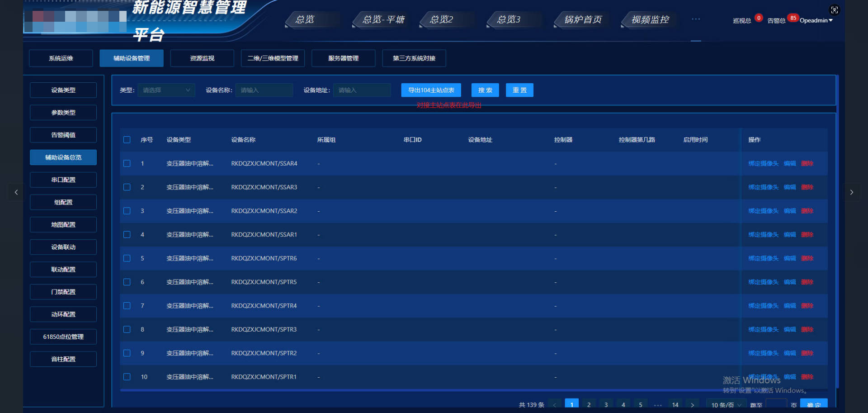This screenshot has height=413, width=868.
Task: Click 编辑 for row SSAR3
Action: pyautogui.click(x=790, y=187)
